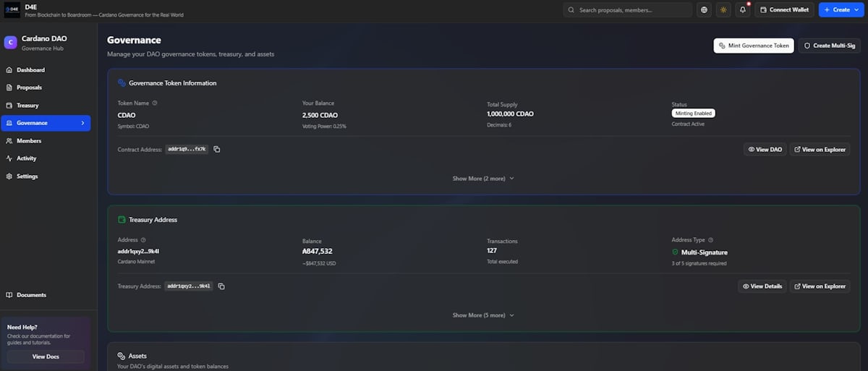Image resolution: width=868 pixels, height=371 pixels.
Task: Click the Cardano DAO avatar icon
Action: pyautogui.click(x=10, y=43)
